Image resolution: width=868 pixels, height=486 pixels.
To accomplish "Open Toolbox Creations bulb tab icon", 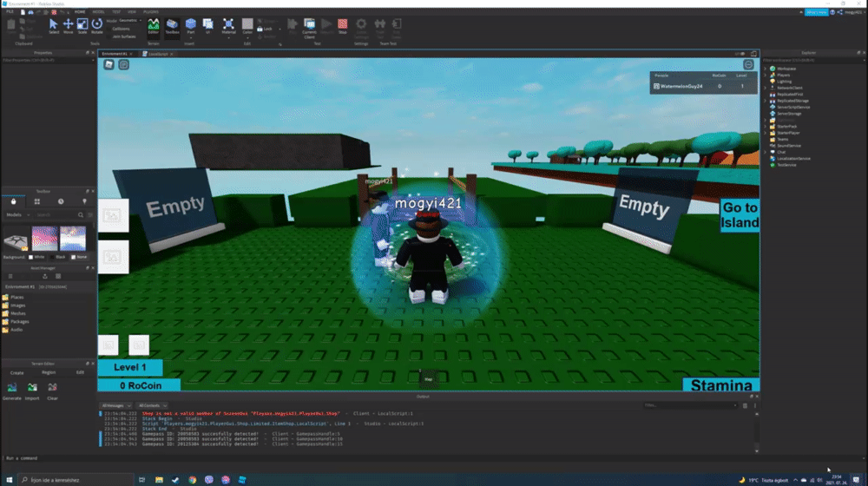I will tap(85, 201).
